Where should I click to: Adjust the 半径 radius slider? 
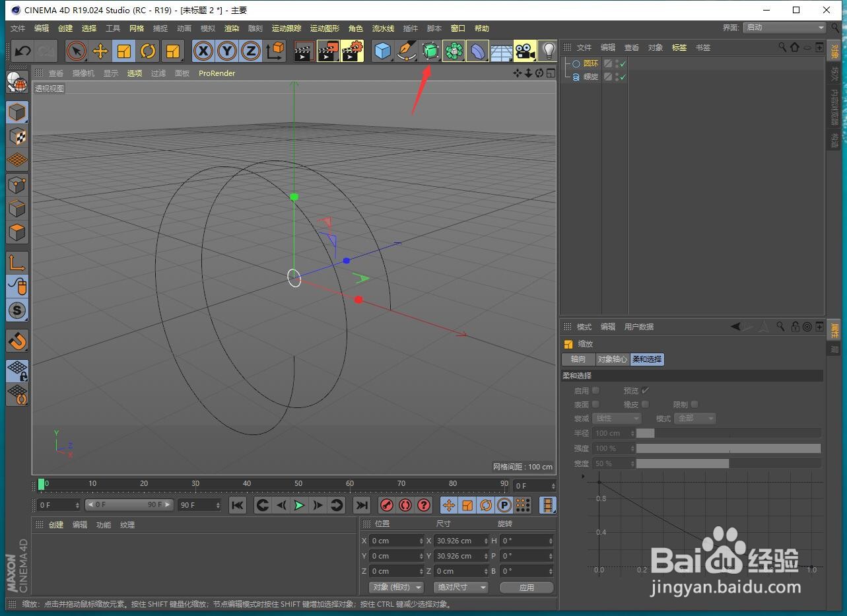[728, 433]
